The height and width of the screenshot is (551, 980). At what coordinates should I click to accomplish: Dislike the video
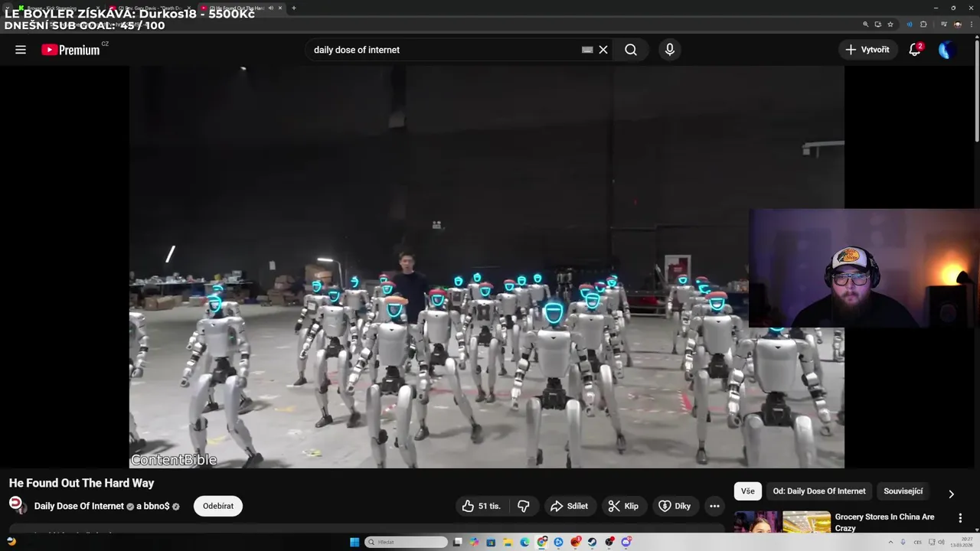[524, 506]
